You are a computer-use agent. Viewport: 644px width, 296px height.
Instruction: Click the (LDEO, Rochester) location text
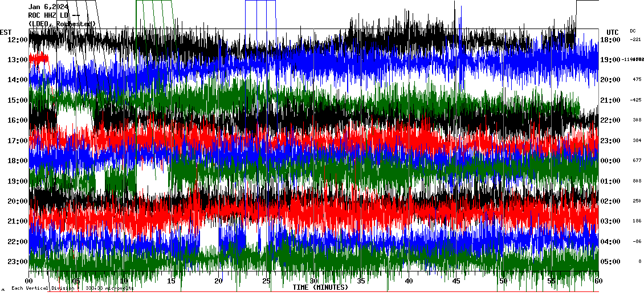[x=62, y=23]
